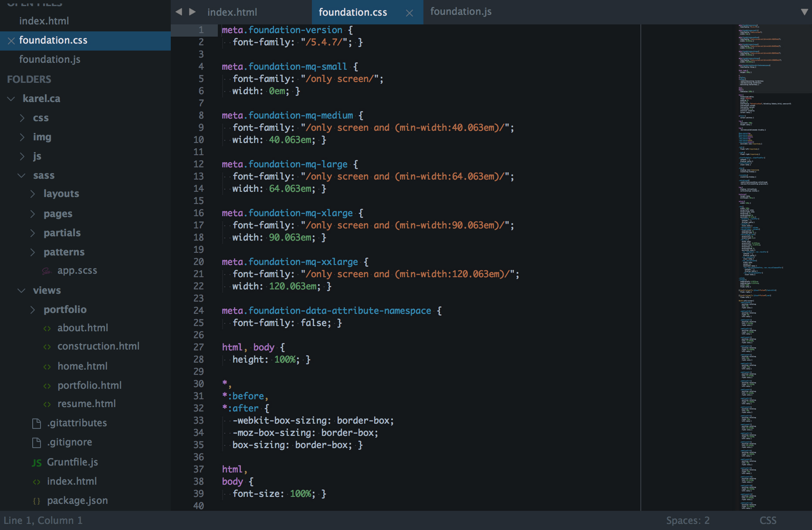Close foundation.css in open files sidebar
This screenshot has width=812, height=530.
click(11, 41)
